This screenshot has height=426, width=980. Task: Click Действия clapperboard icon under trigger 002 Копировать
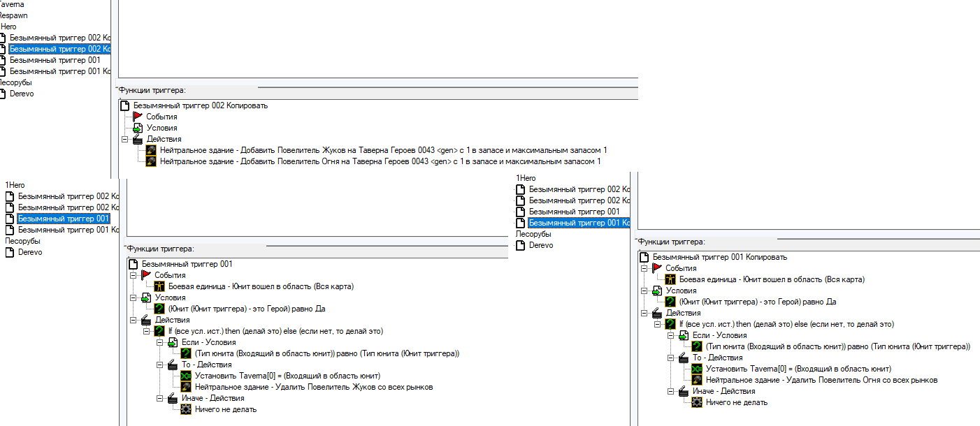click(x=138, y=139)
